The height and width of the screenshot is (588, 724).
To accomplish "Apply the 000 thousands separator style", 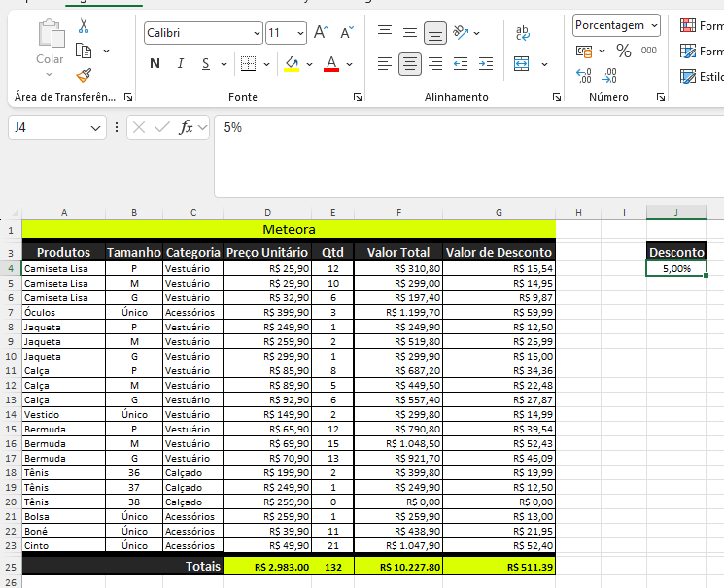I will pos(649,51).
